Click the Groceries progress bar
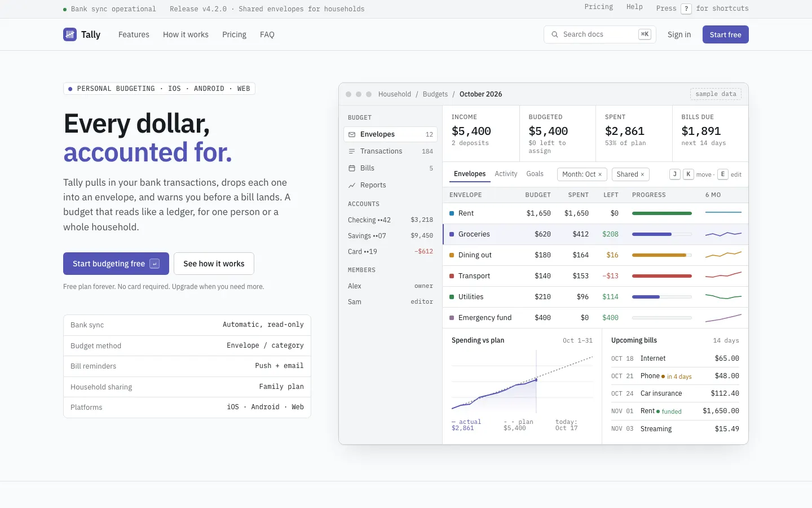The width and height of the screenshot is (812, 508). (x=662, y=234)
